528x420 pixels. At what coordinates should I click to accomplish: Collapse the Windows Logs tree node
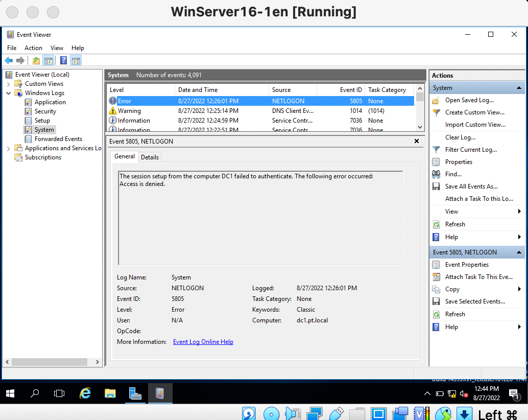pos(8,94)
